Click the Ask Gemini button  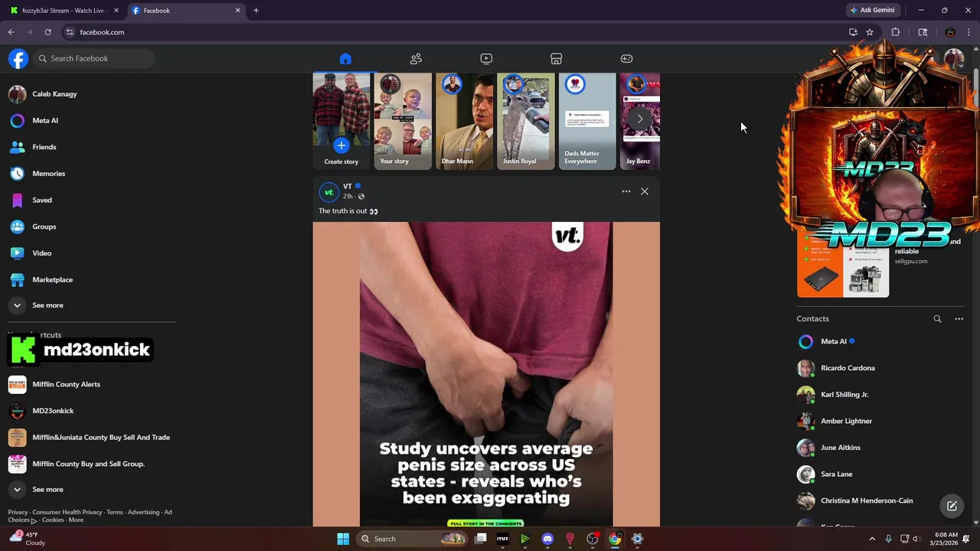tap(873, 10)
